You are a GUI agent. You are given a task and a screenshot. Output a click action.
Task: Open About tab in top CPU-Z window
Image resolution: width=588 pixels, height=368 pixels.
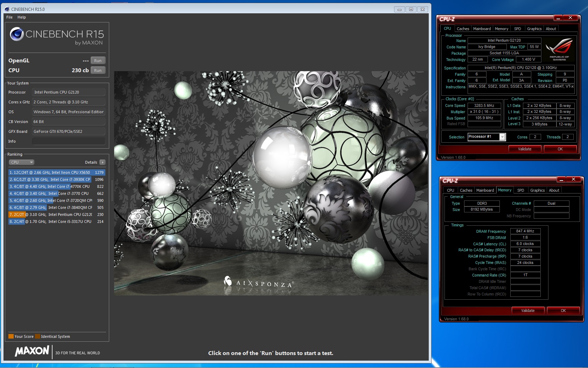point(551,29)
